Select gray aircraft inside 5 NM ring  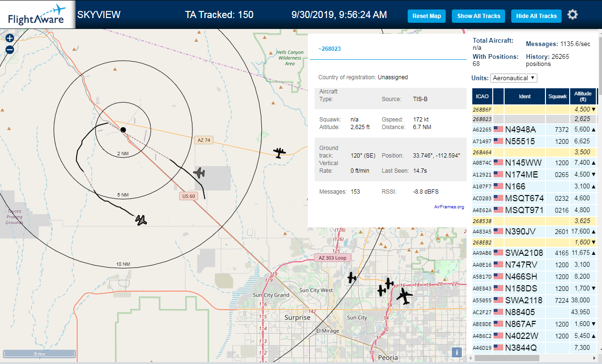tap(199, 173)
